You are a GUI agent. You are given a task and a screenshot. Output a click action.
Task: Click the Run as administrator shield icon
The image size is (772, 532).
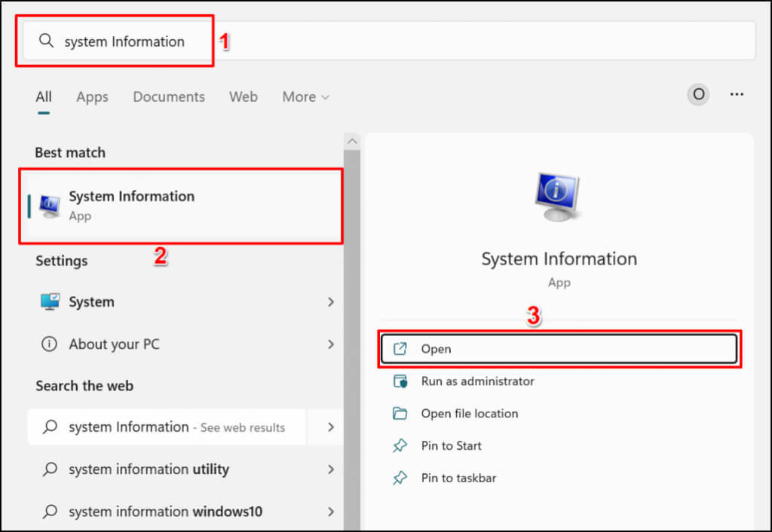pyautogui.click(x=400, y=381)
